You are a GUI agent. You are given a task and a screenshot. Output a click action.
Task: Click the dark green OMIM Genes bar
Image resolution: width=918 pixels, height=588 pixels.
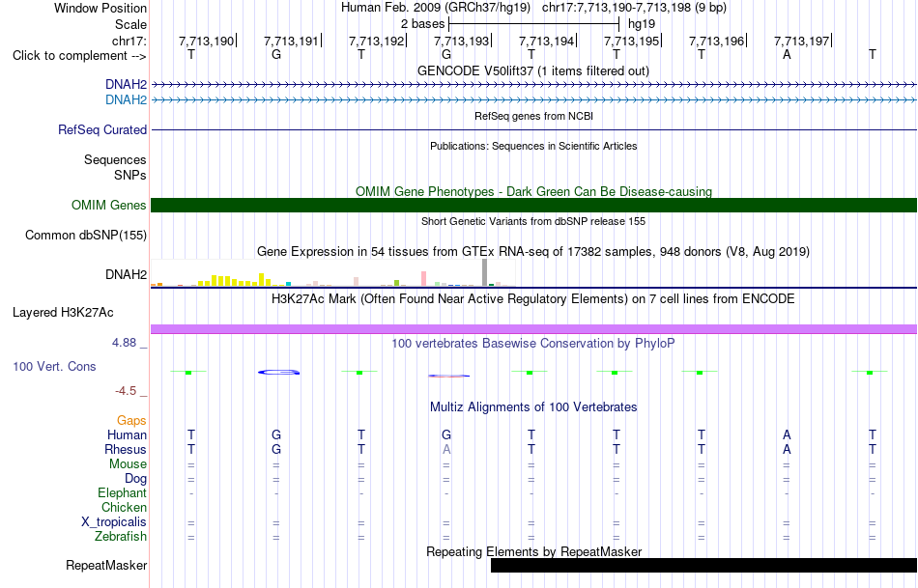click(x=533, y=205)
